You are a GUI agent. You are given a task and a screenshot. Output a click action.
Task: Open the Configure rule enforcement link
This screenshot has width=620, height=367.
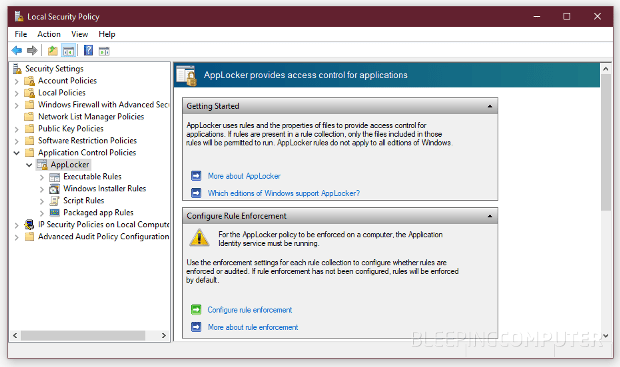pos(250,310)
